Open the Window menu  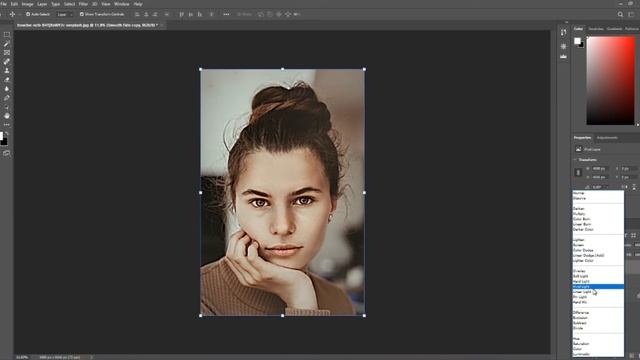pos(122,4)
